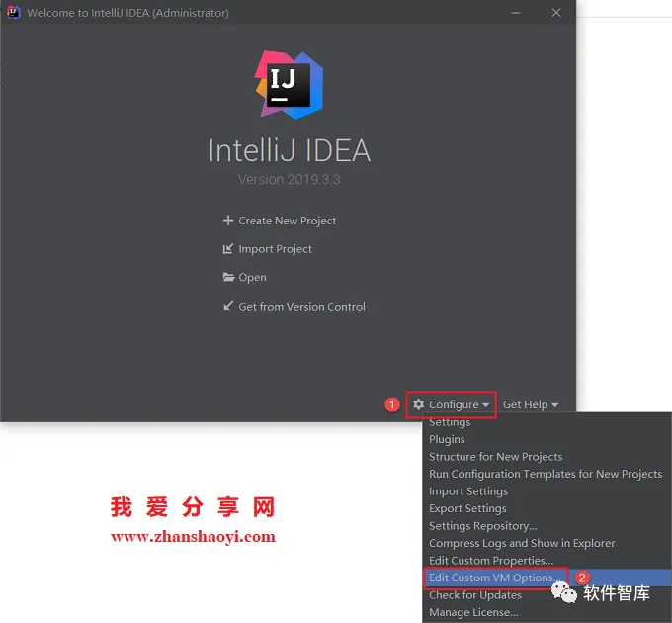The image size is (672, 623).
Task: Choose Compress Logs and Show in Explorer
Action: point(546,543)
